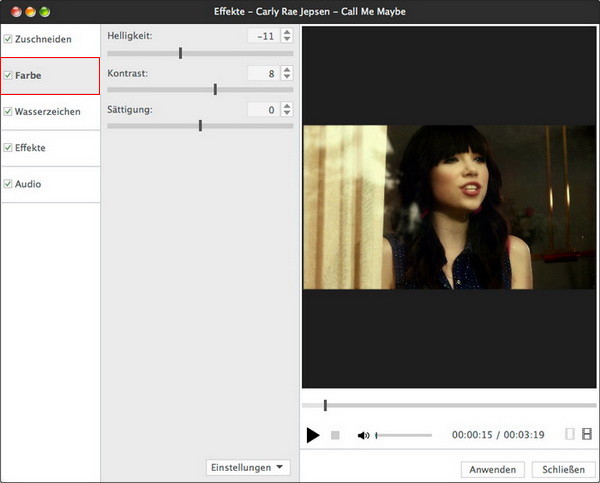Click the Kontrast slider handle
600x483 pixels.
point(215,90)
